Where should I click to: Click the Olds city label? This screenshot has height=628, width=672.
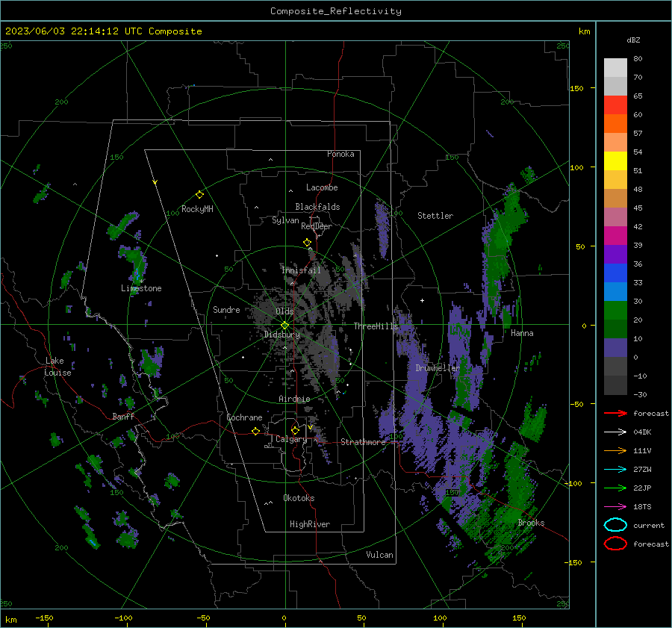tap(284, 311)
